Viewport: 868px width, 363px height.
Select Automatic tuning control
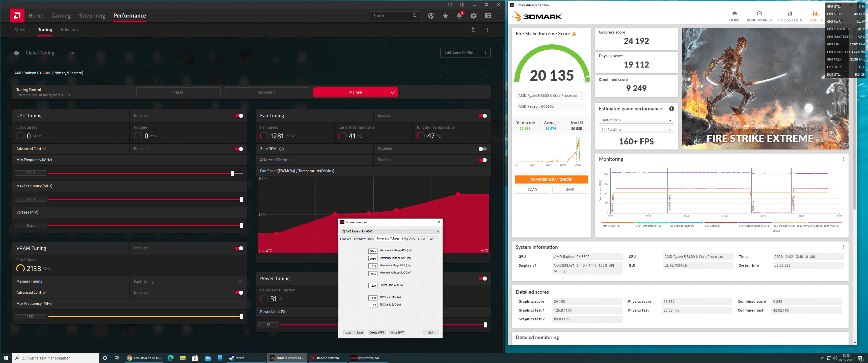click(x=267, y=92)
